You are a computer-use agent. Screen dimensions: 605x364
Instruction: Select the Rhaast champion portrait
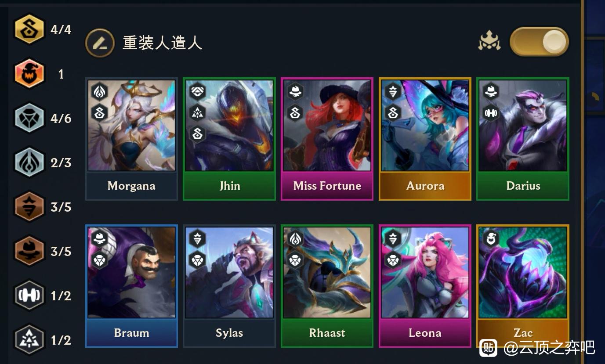[x=327, y=272]
